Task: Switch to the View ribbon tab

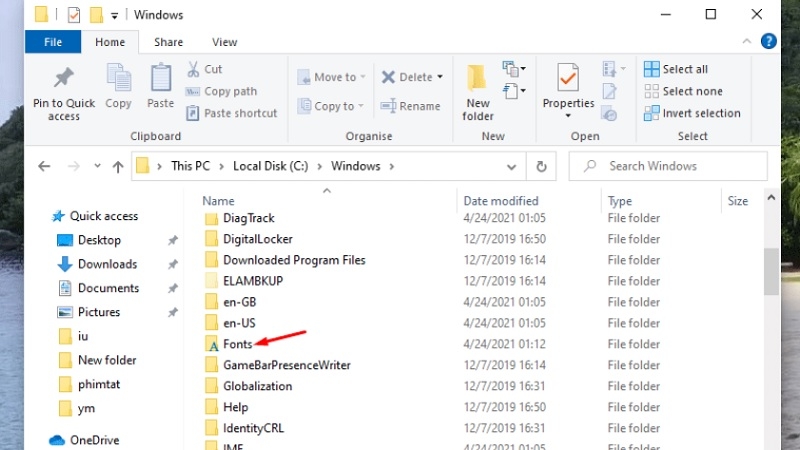Action: point(224,42)
